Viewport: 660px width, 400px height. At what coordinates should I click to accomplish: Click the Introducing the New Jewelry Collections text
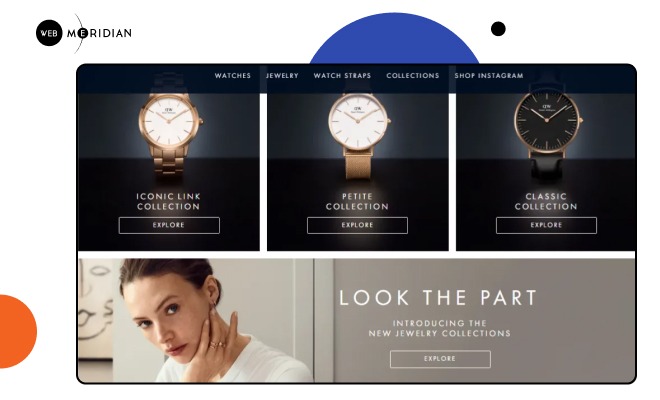tap(439, 328)
